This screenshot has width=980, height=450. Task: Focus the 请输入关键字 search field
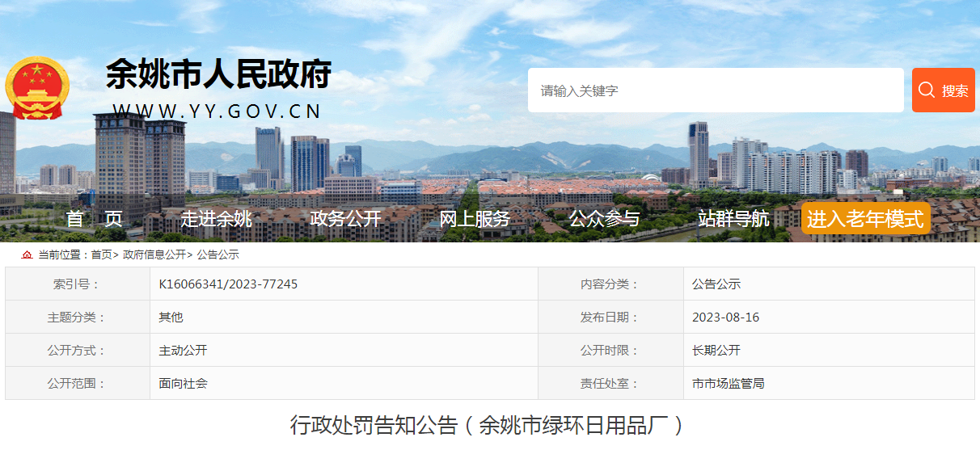click(x=715, y=90)
